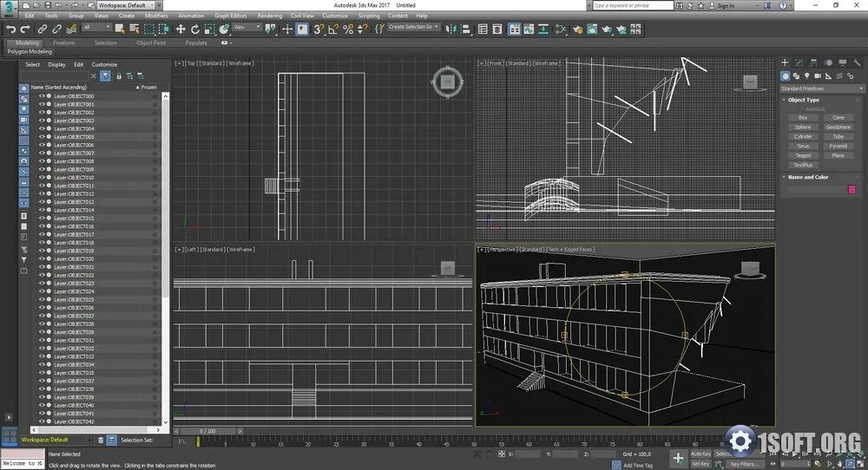
Task: Click the pink object color swatch
Action: tap(852, 188)
